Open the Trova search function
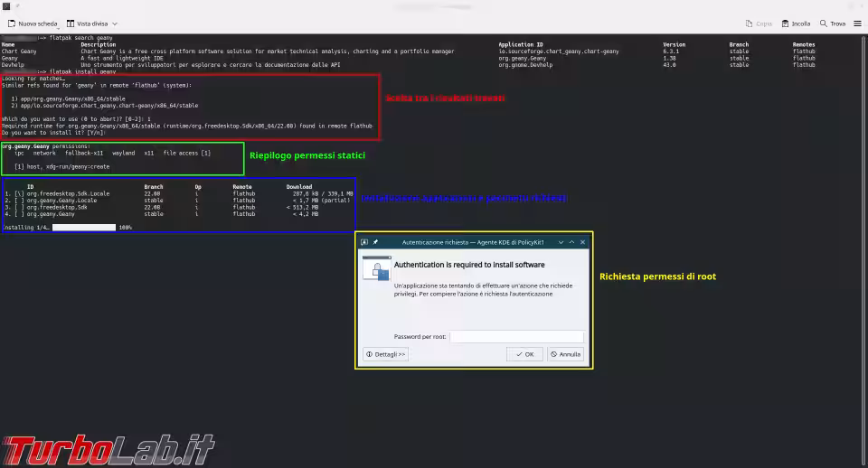This screenshot has width=868, height=468. click(833, 23)
